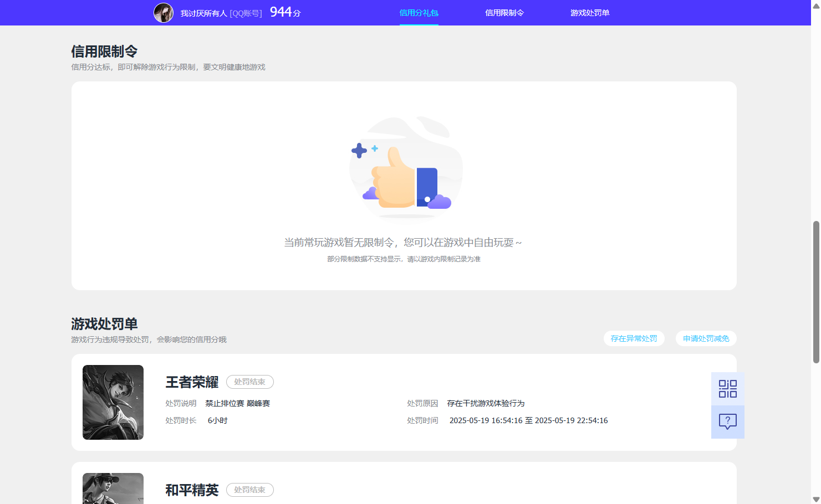Viewport: 821px width, 504px height.
Task: Open the 信用限制令 tab
Action: 504,12
